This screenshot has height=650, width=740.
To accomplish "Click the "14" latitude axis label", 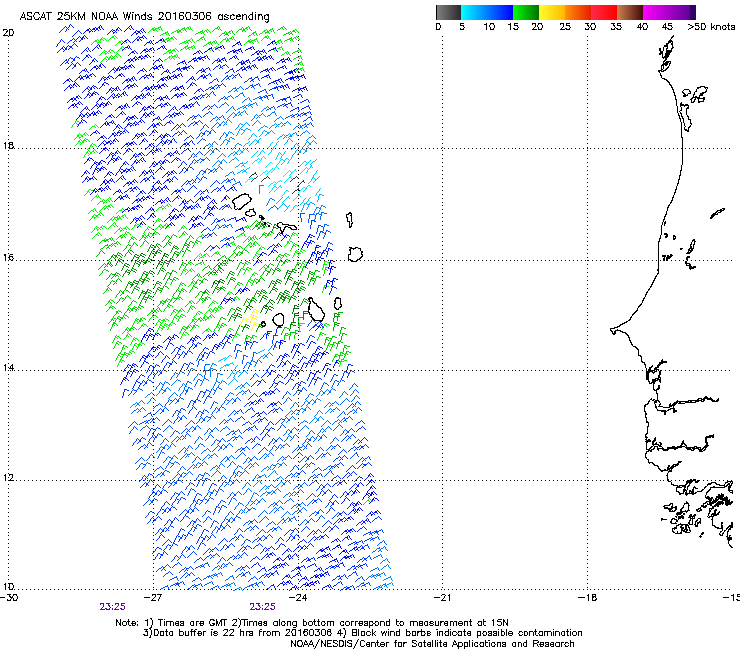I will coord(8,367).
